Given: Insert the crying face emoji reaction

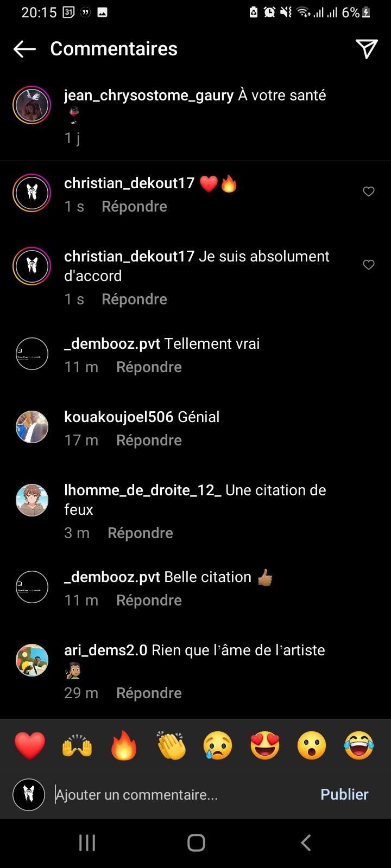Looking at the screenshot, I should point(218,745).
